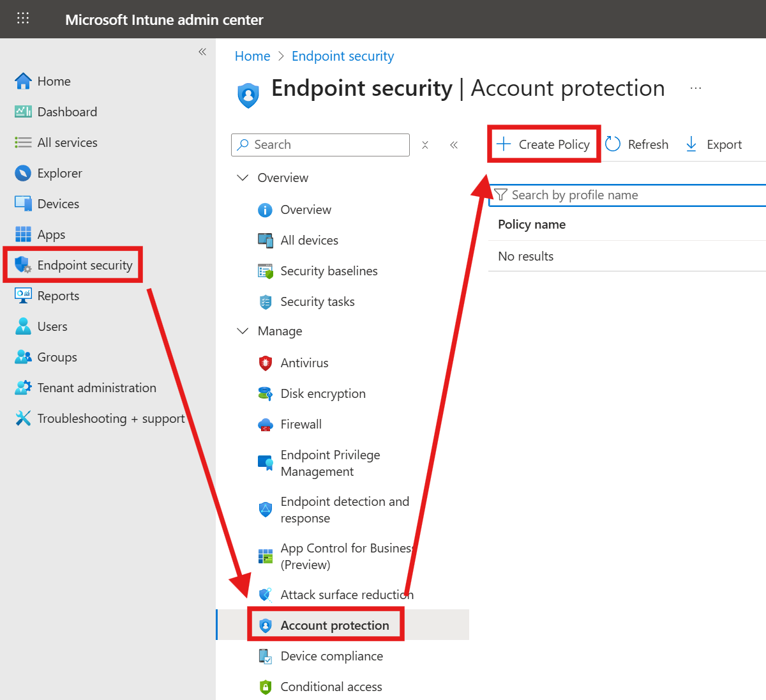766x700 pixels.
Task: Click the Dashboard chart icon
Action: pyautogui.click(x=23, y=112)
